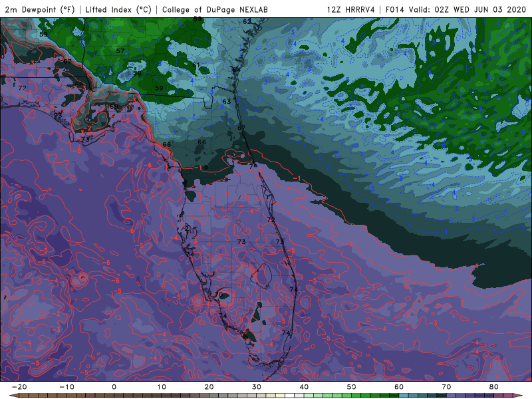Image resolution: width=532 pixels, height=399 pixels.
Task: Click the purple right arrow end of colorbar
Action: [518, 396]
